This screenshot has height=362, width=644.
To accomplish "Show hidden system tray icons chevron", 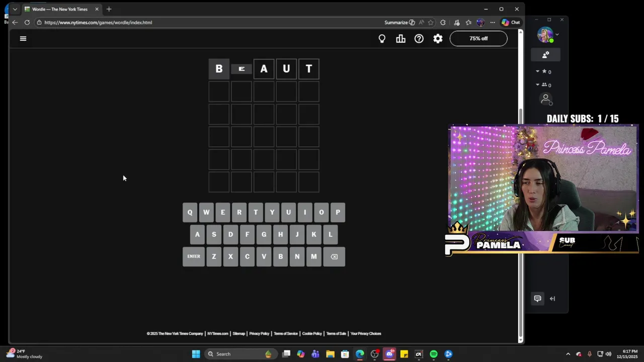I will 568,354.
